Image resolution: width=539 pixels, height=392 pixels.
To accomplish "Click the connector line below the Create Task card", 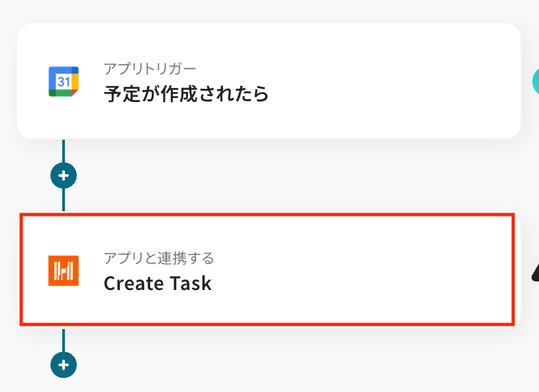I will pos(64,340).
